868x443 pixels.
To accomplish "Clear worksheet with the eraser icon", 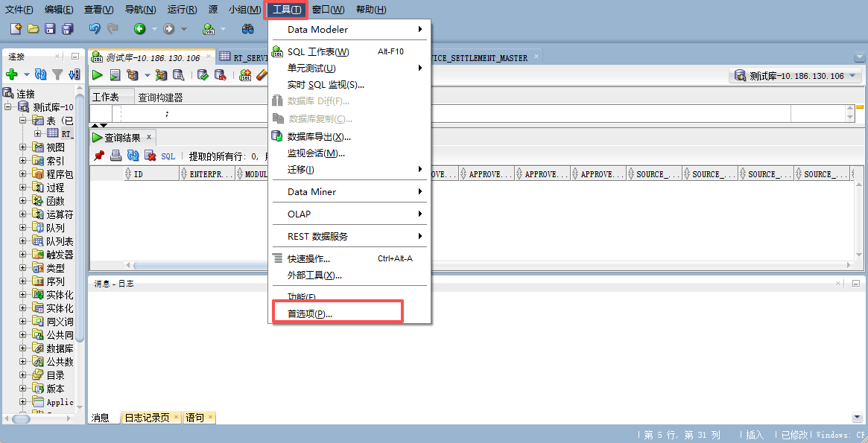I will click(262, 74).
